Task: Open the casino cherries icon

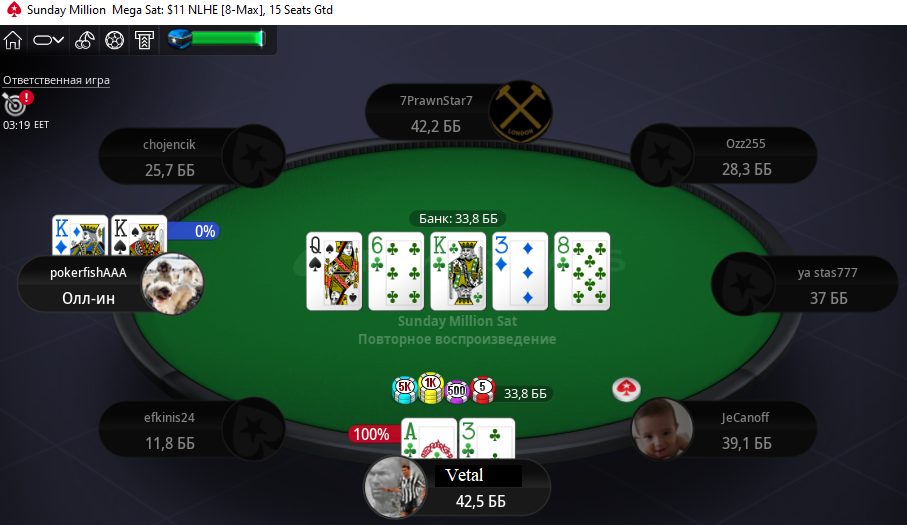Action: pyautogui.click(x=84, y=40)
